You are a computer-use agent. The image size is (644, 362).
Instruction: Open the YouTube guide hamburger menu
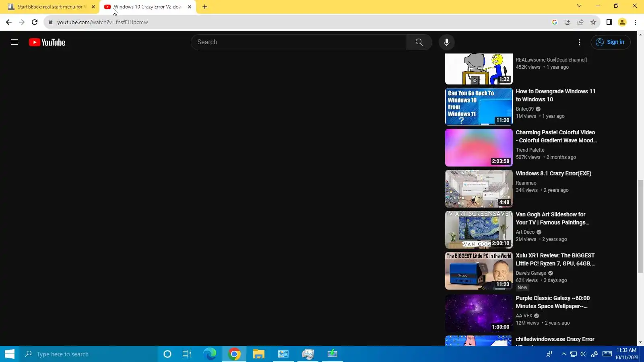coord(14,42)
